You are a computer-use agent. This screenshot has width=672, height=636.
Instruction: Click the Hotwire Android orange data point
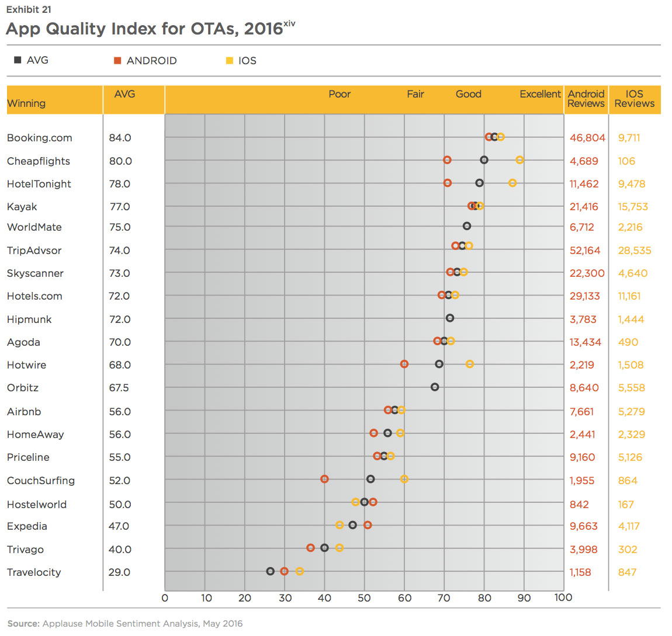[x=404, y=364]
